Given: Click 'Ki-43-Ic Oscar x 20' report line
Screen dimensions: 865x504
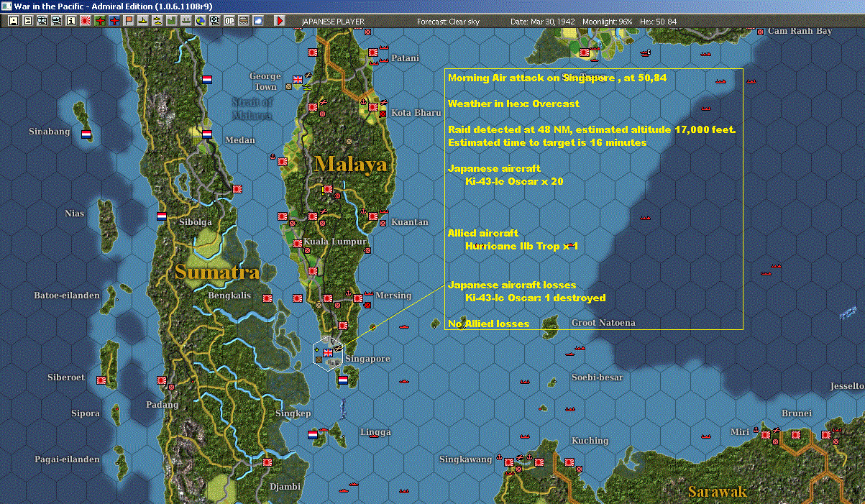Looking at the screenshot, I should coord(514,181).
